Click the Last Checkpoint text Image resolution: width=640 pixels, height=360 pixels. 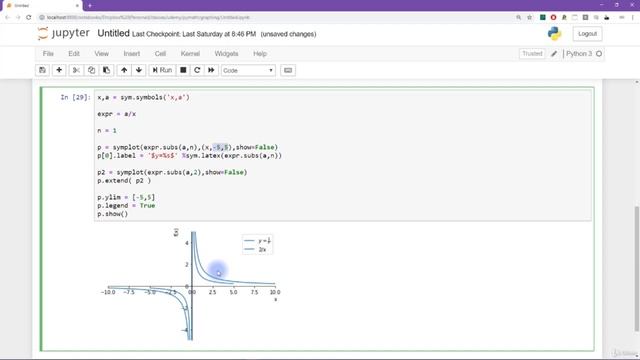coord(194,34)
